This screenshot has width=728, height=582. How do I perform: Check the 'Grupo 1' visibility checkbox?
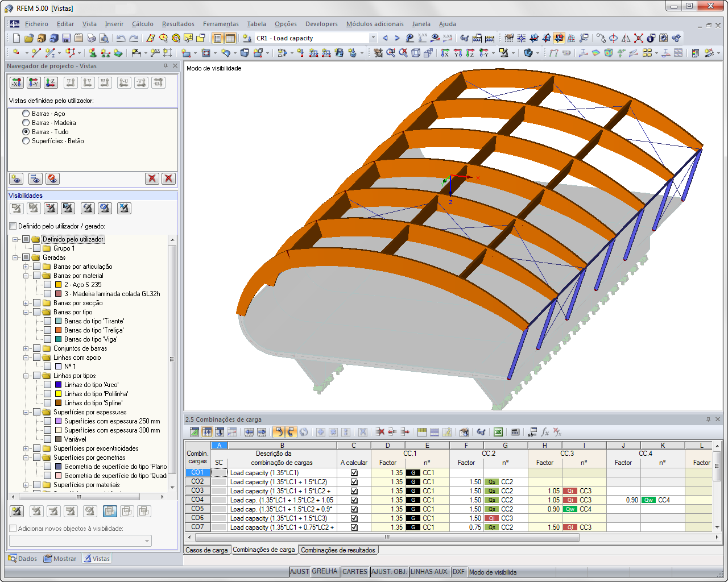[37, 248]
